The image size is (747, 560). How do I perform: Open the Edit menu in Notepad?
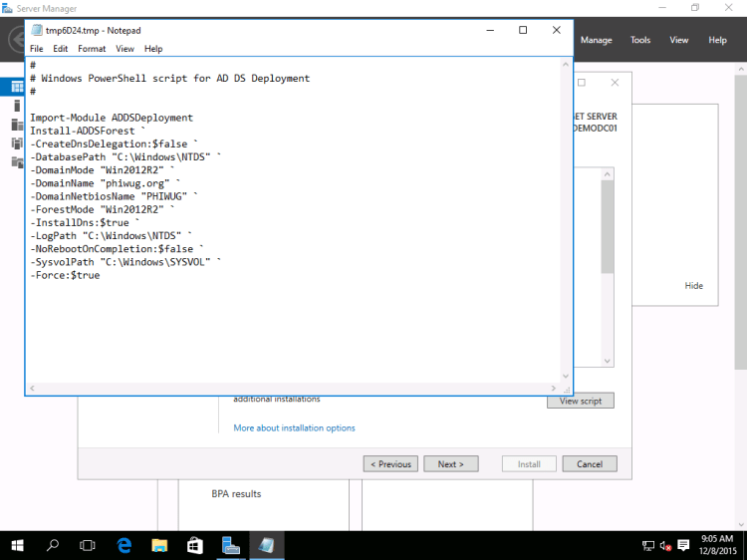click(61, 48)
